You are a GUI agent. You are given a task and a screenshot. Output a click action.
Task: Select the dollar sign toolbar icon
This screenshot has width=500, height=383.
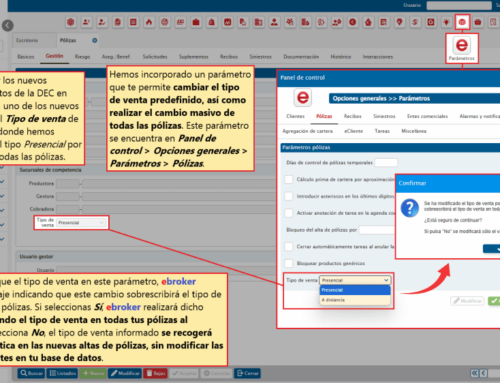click(x=415, y=22)
